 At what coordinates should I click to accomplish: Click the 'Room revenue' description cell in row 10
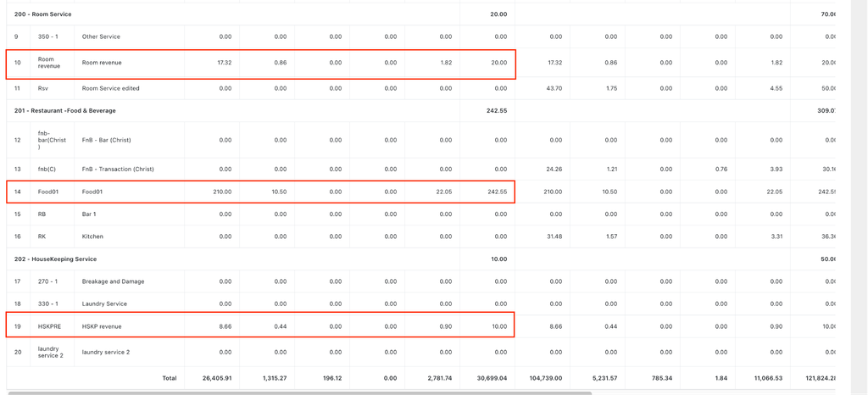coord(102,63)
